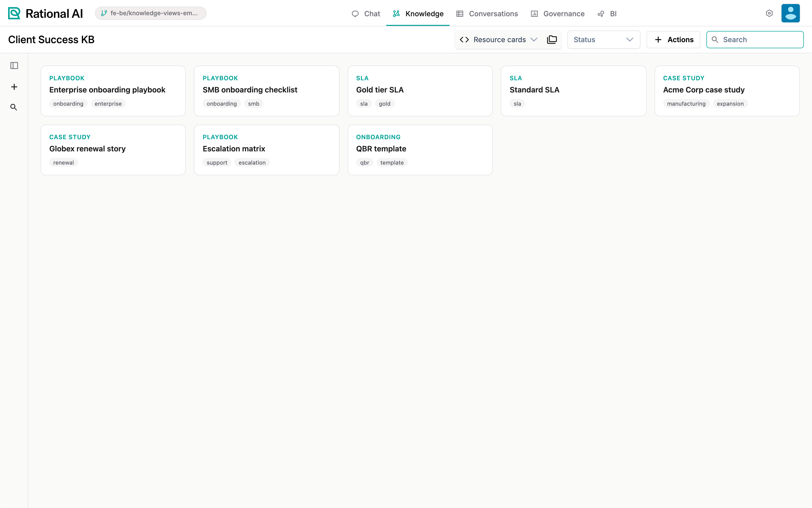Viewport: 812px width, 508px height.
Task: Open the user profile avatar
Action: (790, 13)
